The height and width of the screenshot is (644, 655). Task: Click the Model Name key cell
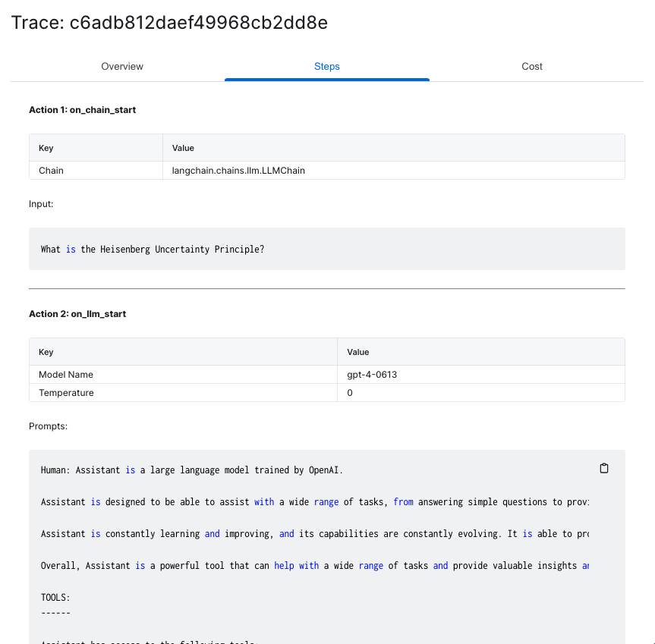[x=183, y=375]
